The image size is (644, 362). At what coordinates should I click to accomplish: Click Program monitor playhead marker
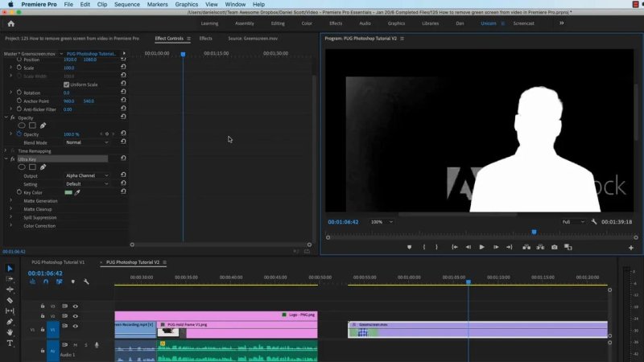534,232
